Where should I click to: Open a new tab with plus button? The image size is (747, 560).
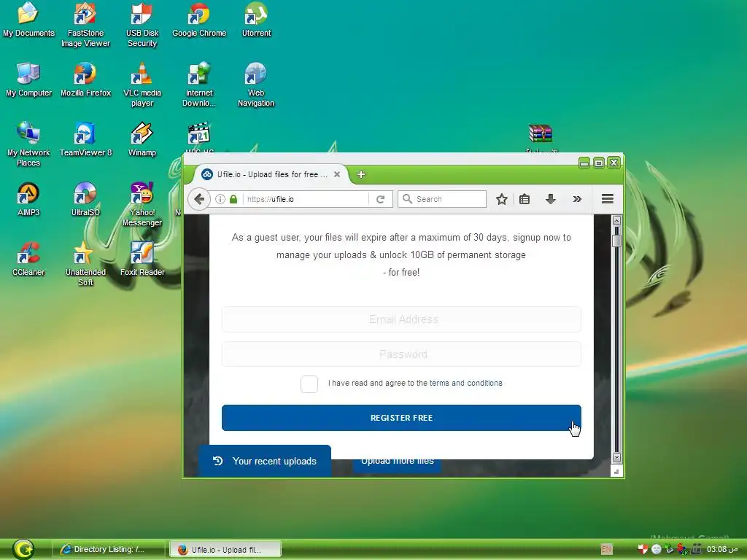pos(361,174)
